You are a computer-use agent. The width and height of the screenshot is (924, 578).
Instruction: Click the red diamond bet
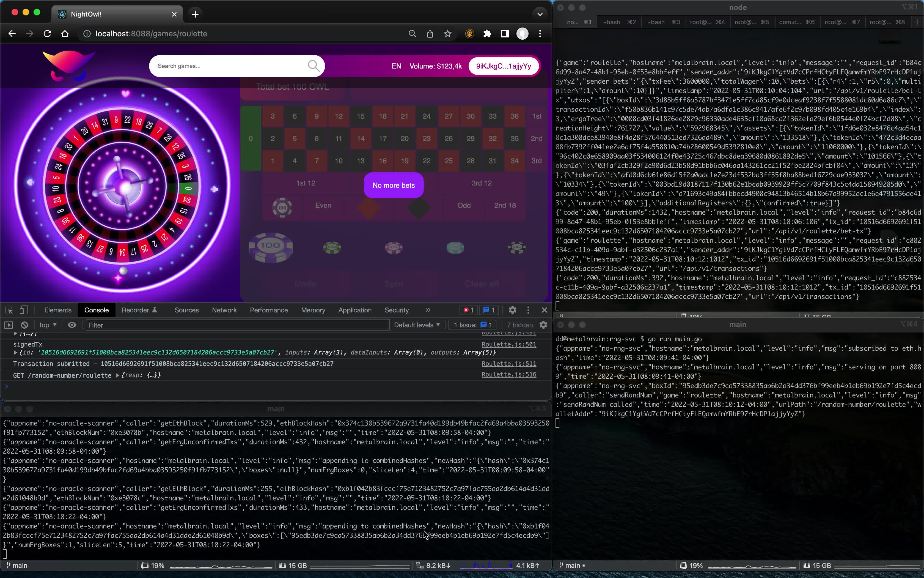pos(369,208)
